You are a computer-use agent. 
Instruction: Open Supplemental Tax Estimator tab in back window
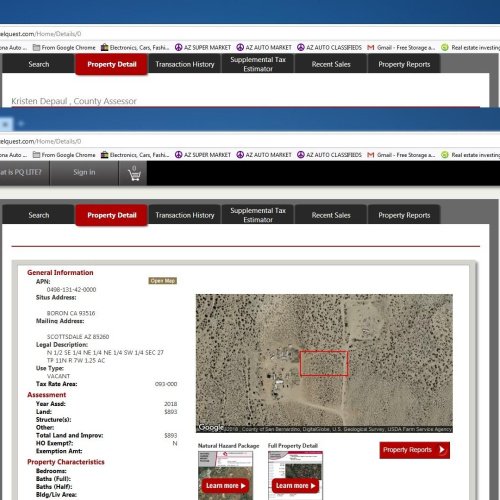pyautogui.click(x=258, y=64)
